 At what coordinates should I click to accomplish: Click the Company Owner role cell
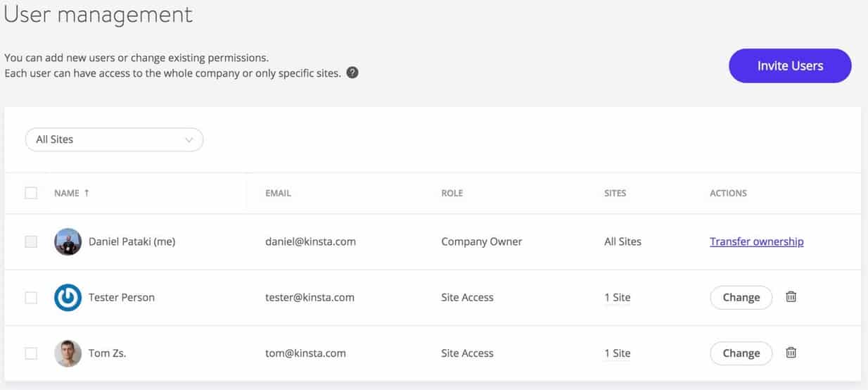pos(481,241)
